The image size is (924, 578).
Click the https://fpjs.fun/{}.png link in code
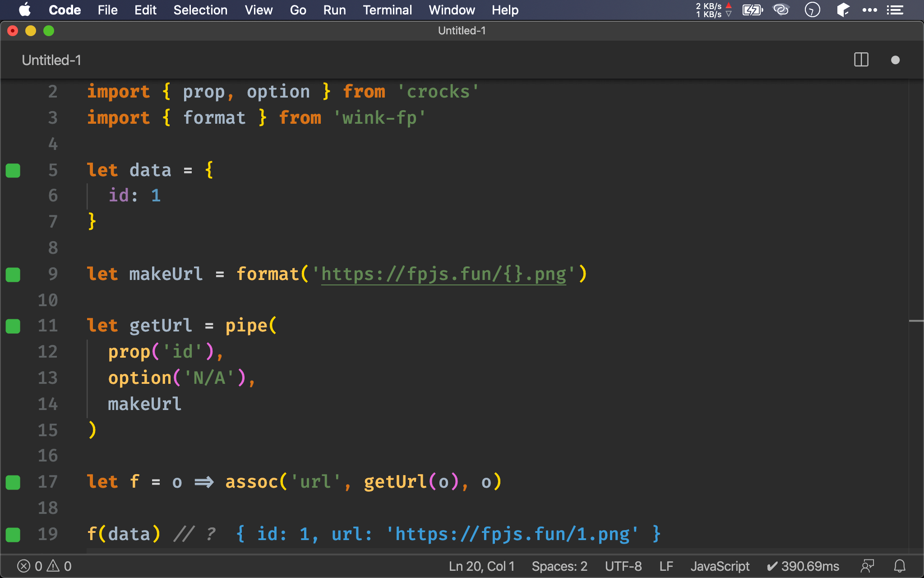coord(444,274)
